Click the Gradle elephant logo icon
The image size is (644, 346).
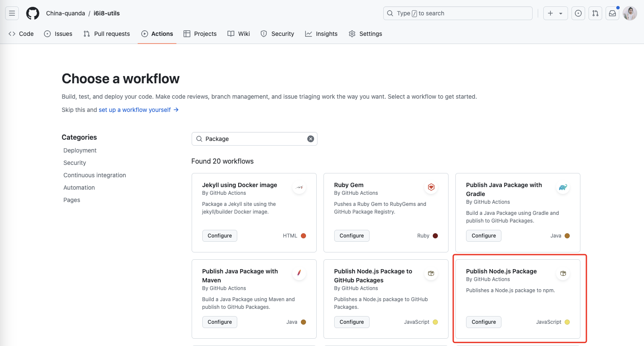pyautogui.click(x=563, y=187)
